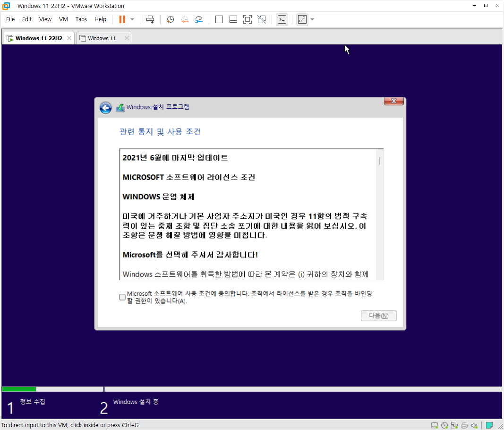Close the Windows 11 tab
This screenshot has height=430, width=504.
coord(127,38)
